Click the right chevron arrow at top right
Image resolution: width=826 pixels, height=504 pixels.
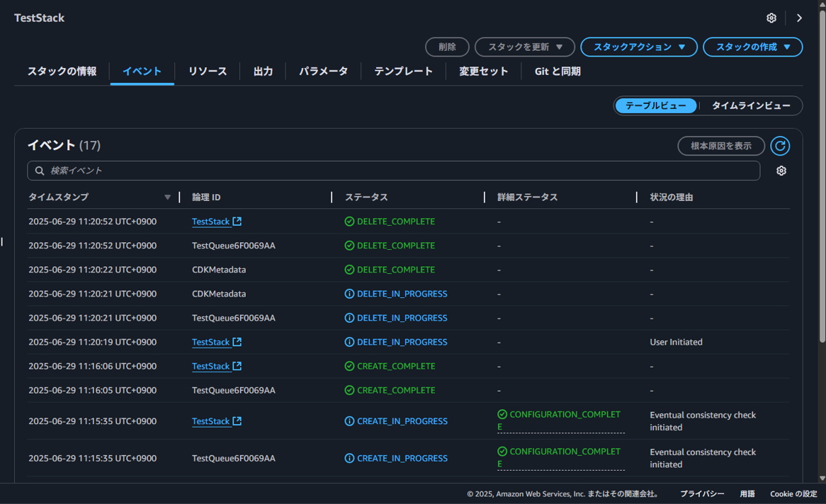pos(799,18)
